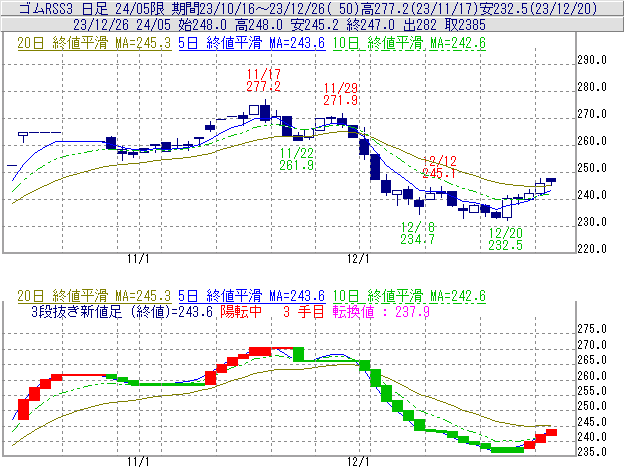Click the 275.0 axis label on lower chart

pos(592,329)
